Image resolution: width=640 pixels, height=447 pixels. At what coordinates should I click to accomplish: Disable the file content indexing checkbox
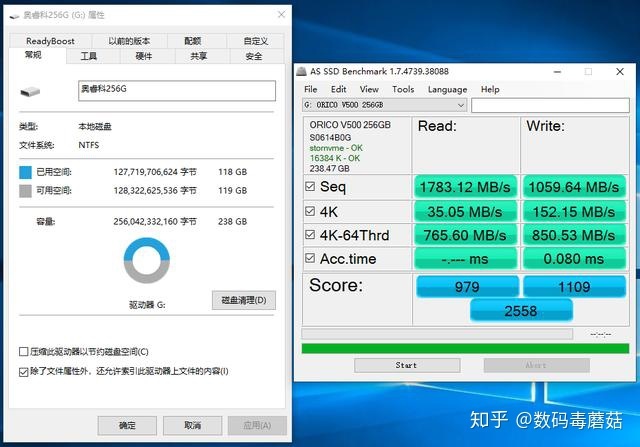coord(24,371)
